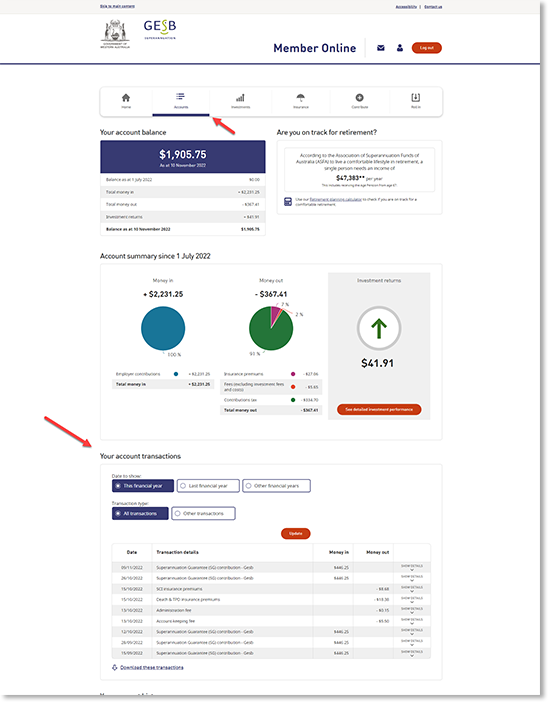
Task: Expand Show Details for 15/09/2022 transaction
Action: click(413, 655)
